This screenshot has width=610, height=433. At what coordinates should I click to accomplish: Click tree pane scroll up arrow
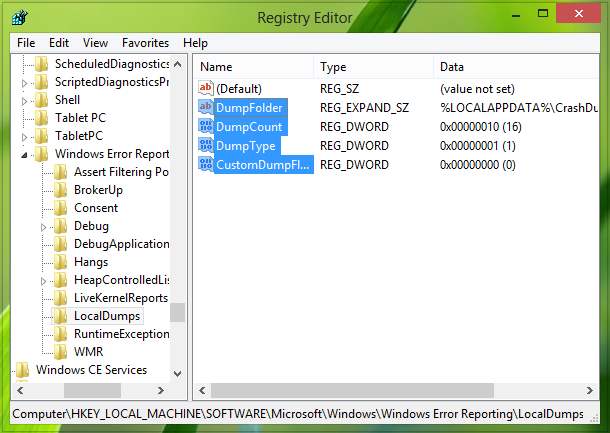tap(177, 64)
